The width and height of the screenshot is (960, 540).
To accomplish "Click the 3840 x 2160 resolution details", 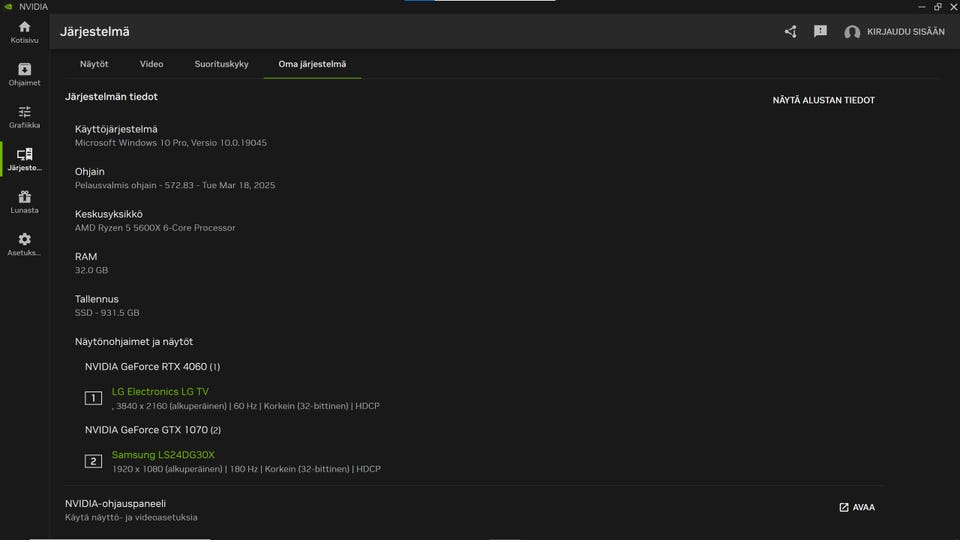I will coord(246,406).
